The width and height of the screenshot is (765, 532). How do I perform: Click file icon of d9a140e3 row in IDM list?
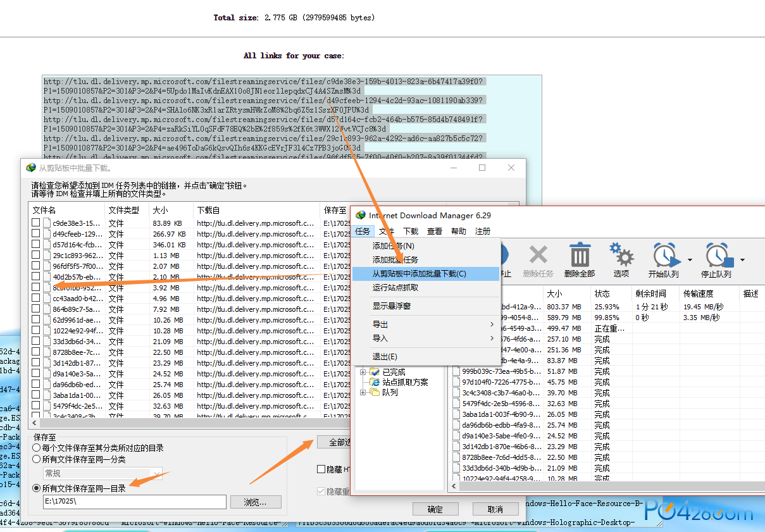pos(456,436)
